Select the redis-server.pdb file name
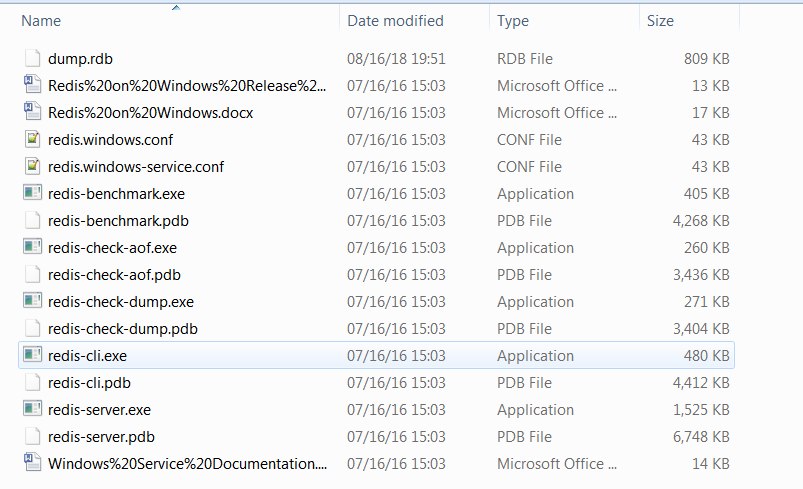 pyautogui.click(x=101, y=437)
